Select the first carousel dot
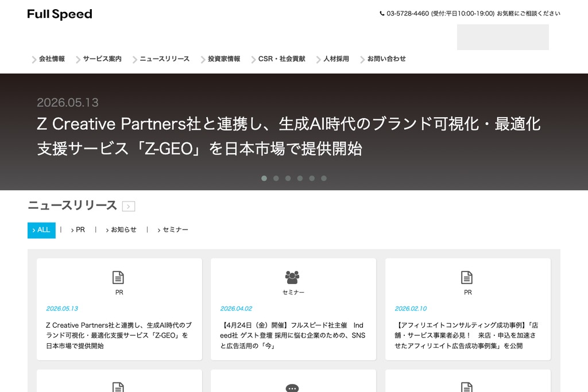 point(264,178)
